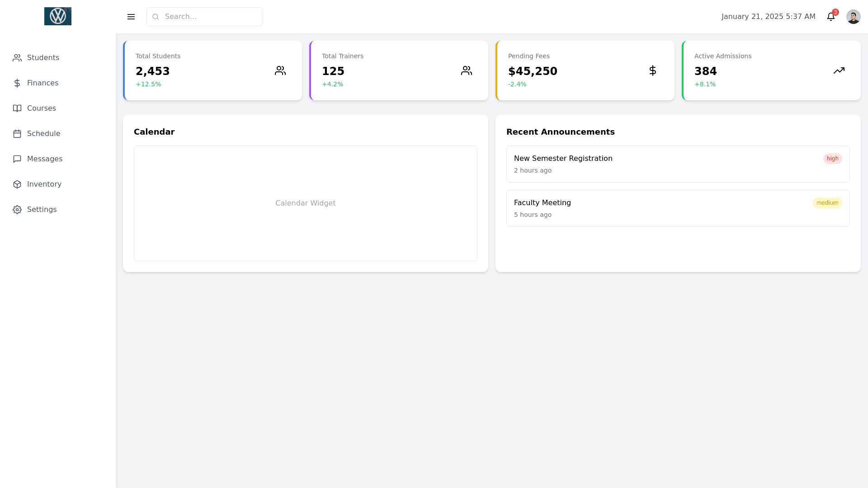Click the Calendar Widget area
868x488 pixels.
pos(305,203)
